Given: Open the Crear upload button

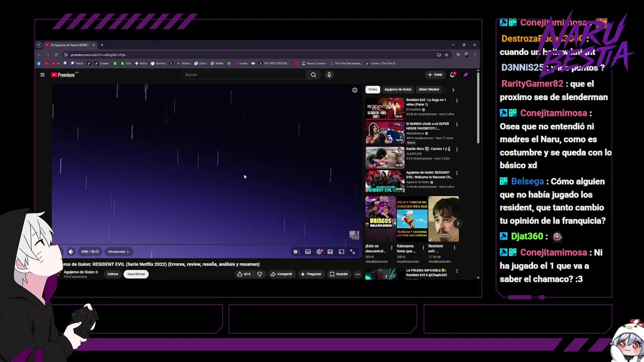Looking at the screenshot, I should tap(435, 75).
